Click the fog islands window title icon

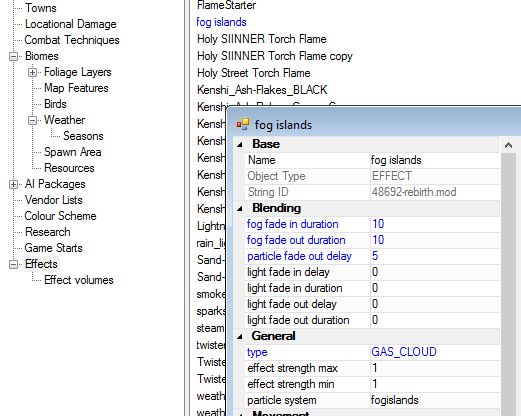243,124
